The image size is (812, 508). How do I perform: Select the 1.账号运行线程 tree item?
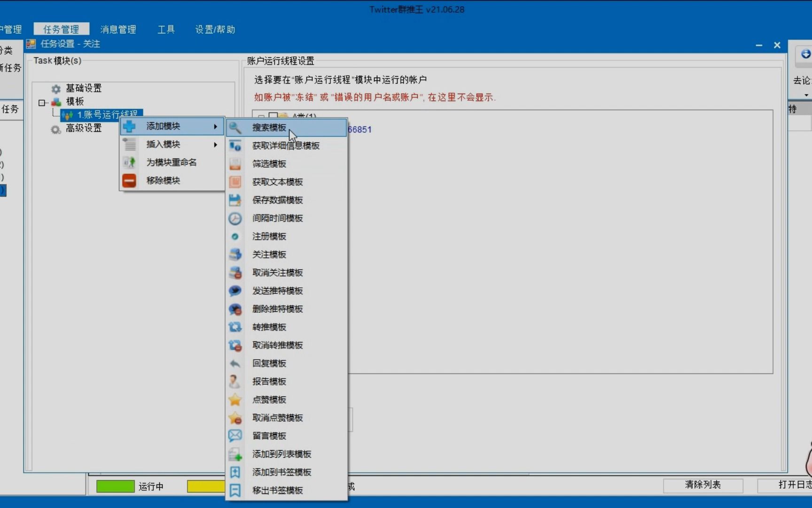tap(101, 114)
